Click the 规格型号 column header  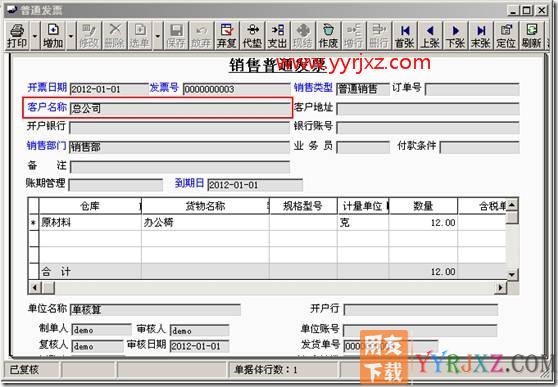[x=303, y=206]
